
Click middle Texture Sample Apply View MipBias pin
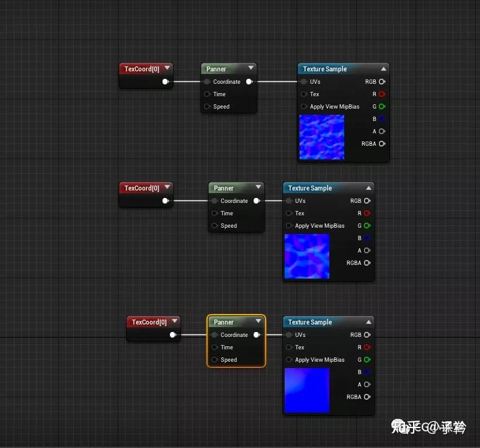click(288, 226)
